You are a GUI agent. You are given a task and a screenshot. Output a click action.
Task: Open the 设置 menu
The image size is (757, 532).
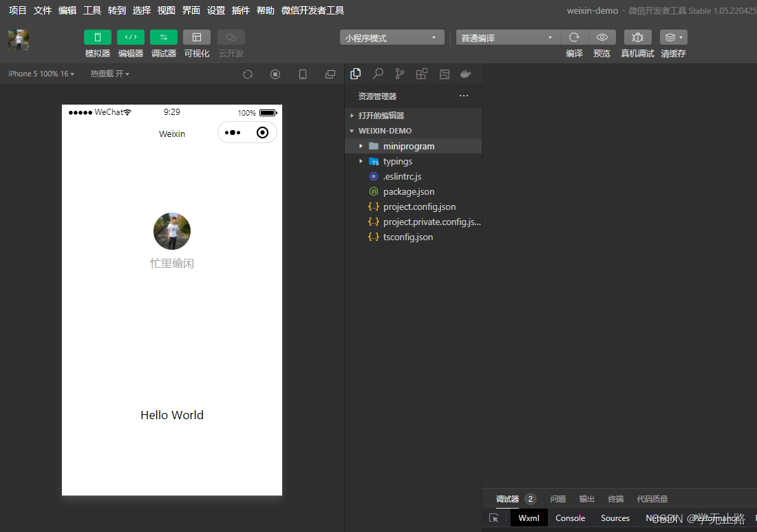click(x=216, y=10)
